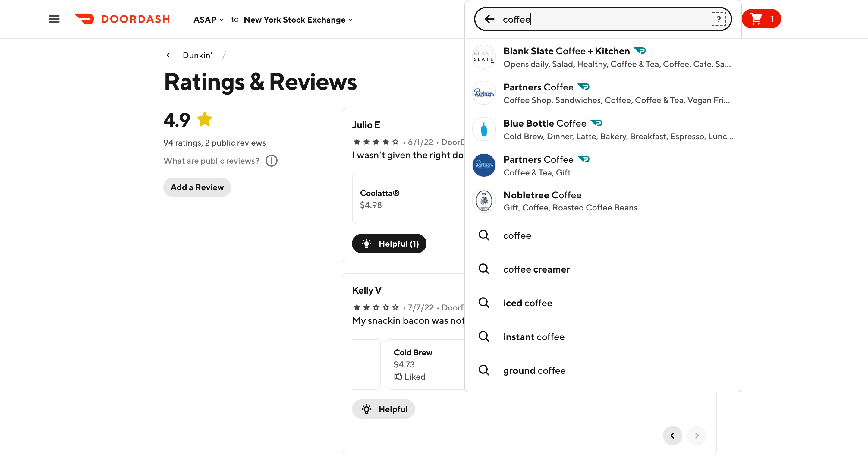Go to next reviews page

(x=697, y=435)
